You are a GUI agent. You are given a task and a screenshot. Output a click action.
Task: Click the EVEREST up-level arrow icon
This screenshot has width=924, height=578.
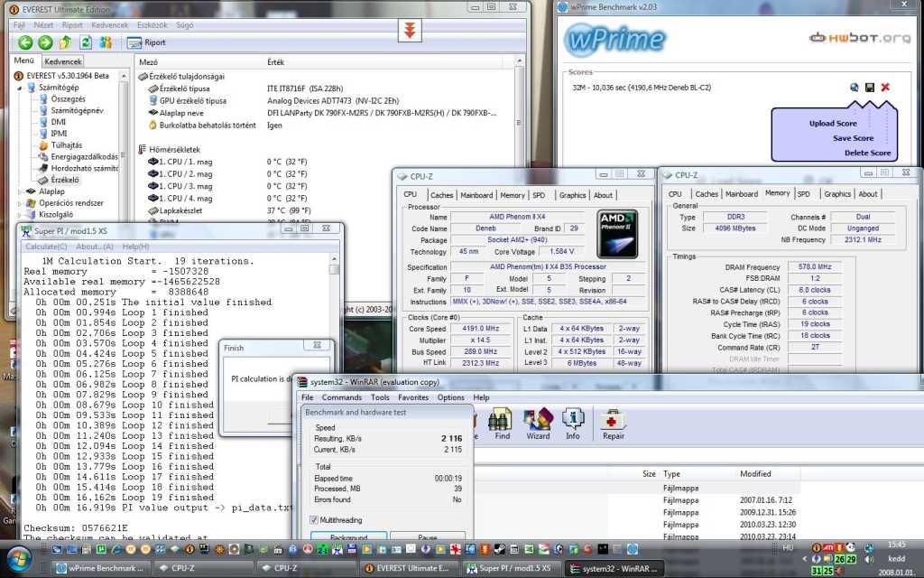click(65, 42)
